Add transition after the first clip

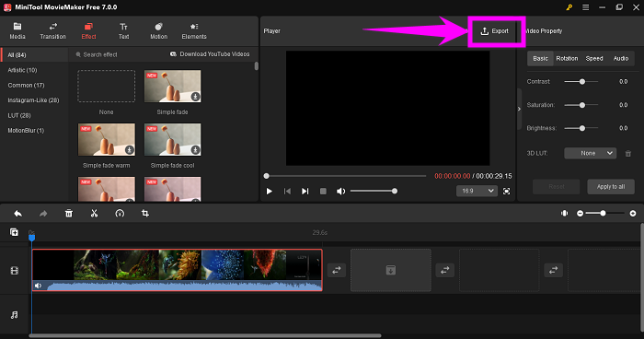tap(337, 270)
